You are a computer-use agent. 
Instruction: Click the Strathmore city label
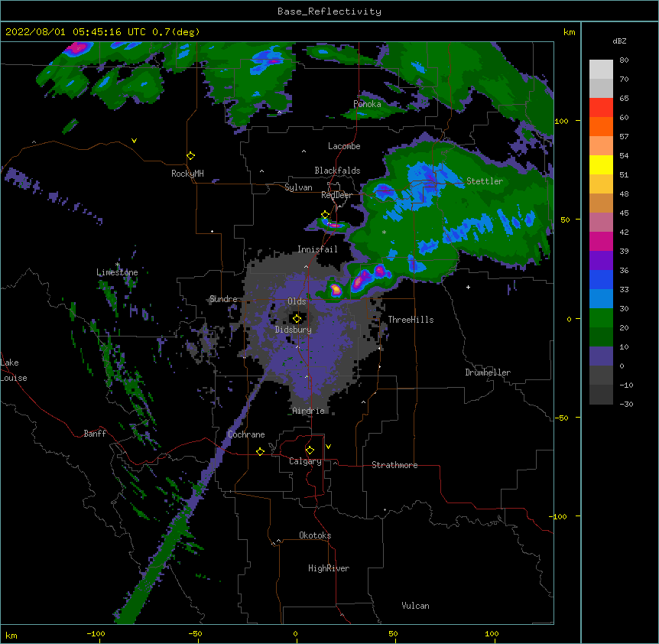(394, 465)
